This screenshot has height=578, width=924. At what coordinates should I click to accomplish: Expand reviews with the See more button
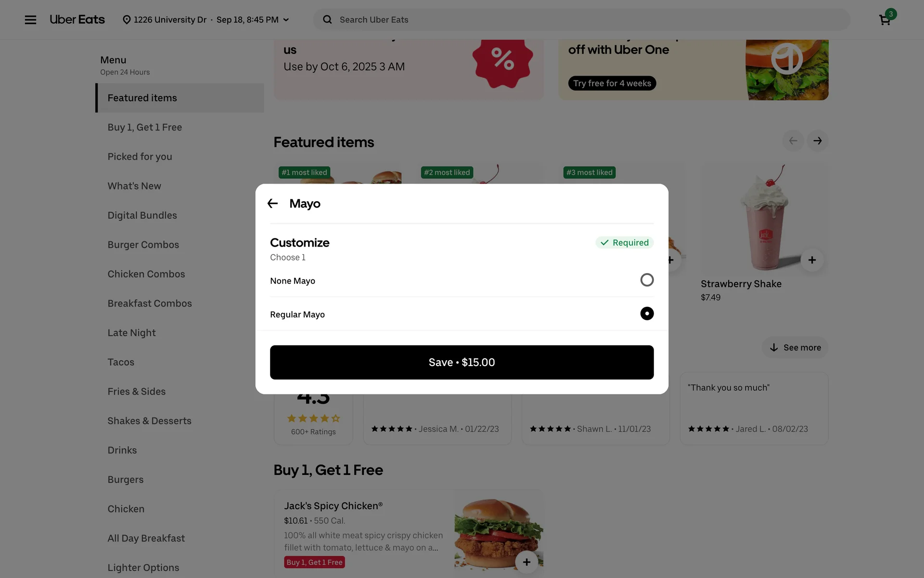coord(795,347)
